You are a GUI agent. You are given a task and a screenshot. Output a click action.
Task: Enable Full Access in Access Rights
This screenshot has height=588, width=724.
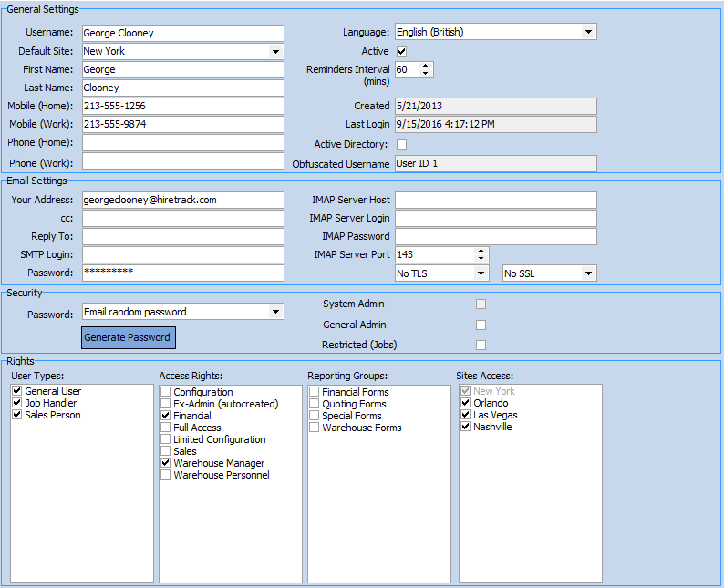166,428
